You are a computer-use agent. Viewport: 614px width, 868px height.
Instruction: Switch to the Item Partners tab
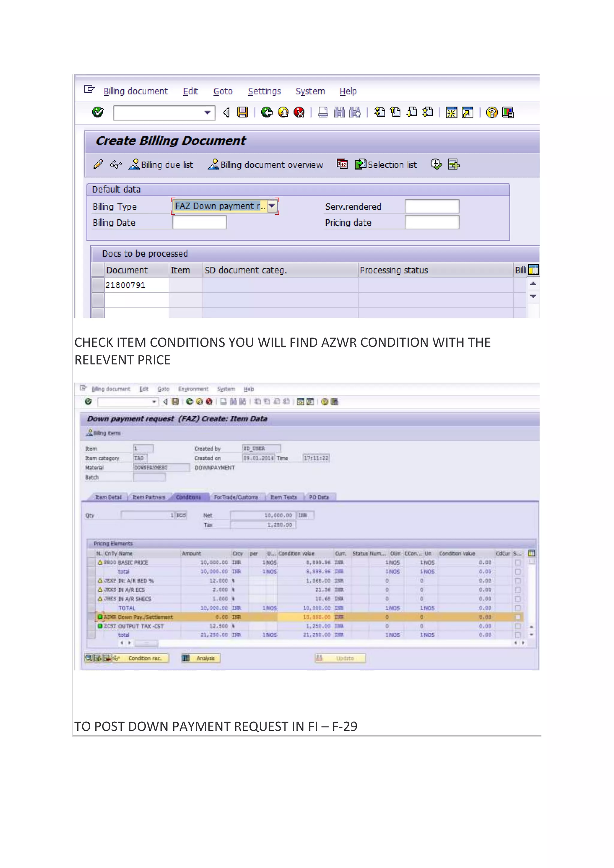pyautogui.click(x=149, y=497)
